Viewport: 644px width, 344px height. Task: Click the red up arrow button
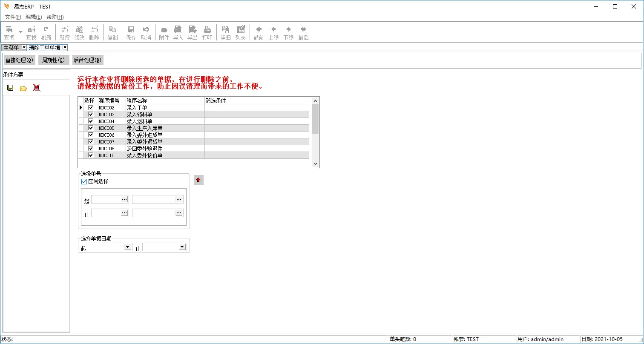(198, 180)
